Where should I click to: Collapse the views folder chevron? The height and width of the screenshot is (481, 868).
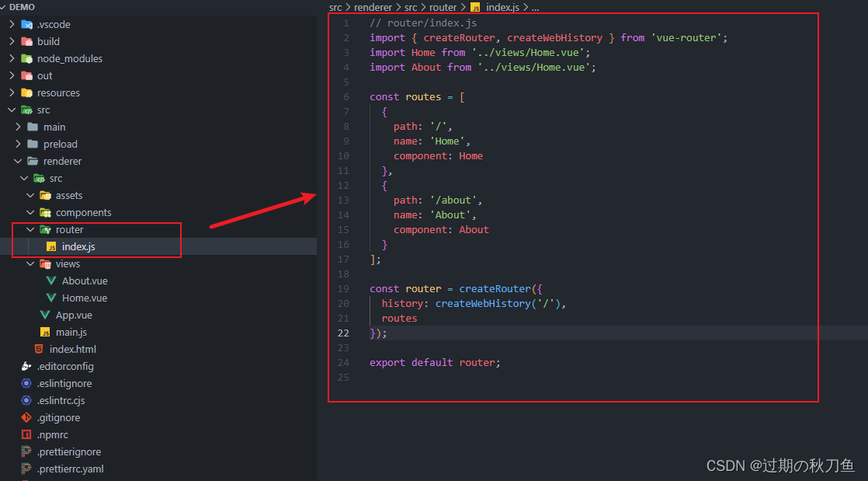tap(30, 264)
